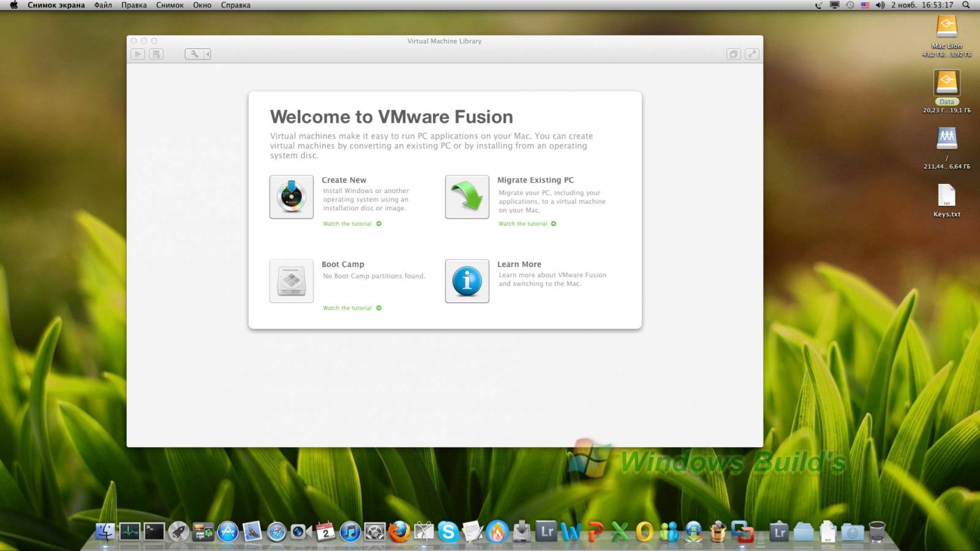
Task: Click the Boot Camp heading
Action: [343, 264]
